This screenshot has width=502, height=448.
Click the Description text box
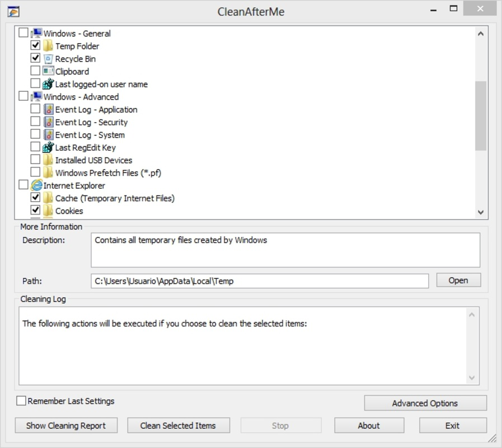(285, 250)
